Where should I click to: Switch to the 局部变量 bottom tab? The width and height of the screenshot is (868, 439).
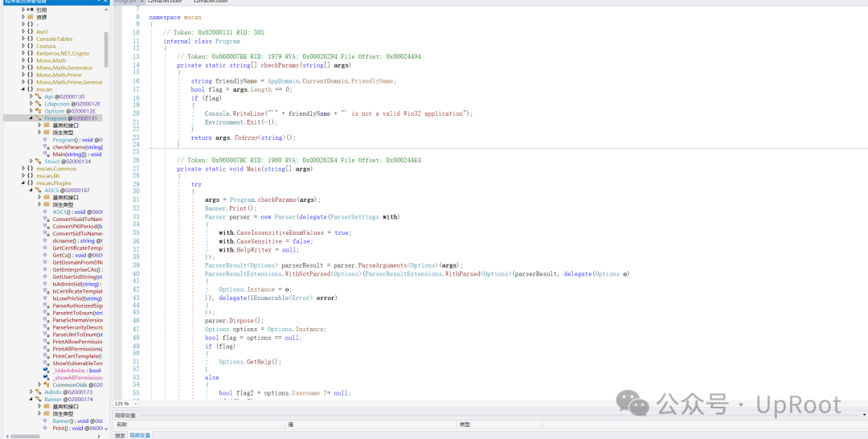click(x=140, y=436)
